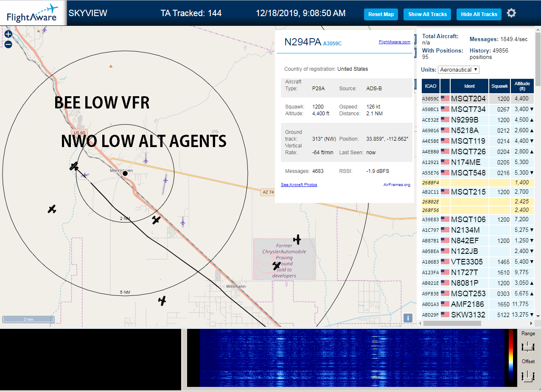Viewport: 541px width, 392px height.
Task: Open the Units dropdown set to Aeronautical
Action: (x=459, y=70)
